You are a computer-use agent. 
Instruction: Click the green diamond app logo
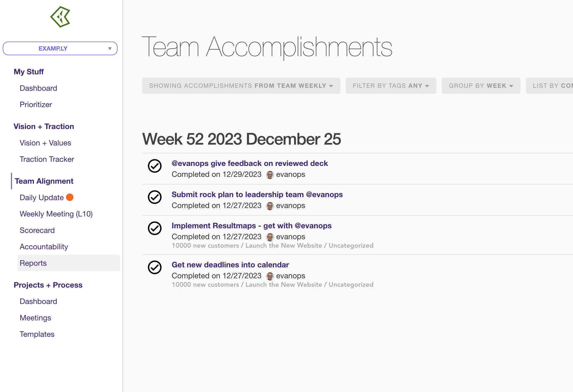pos(60,17)
